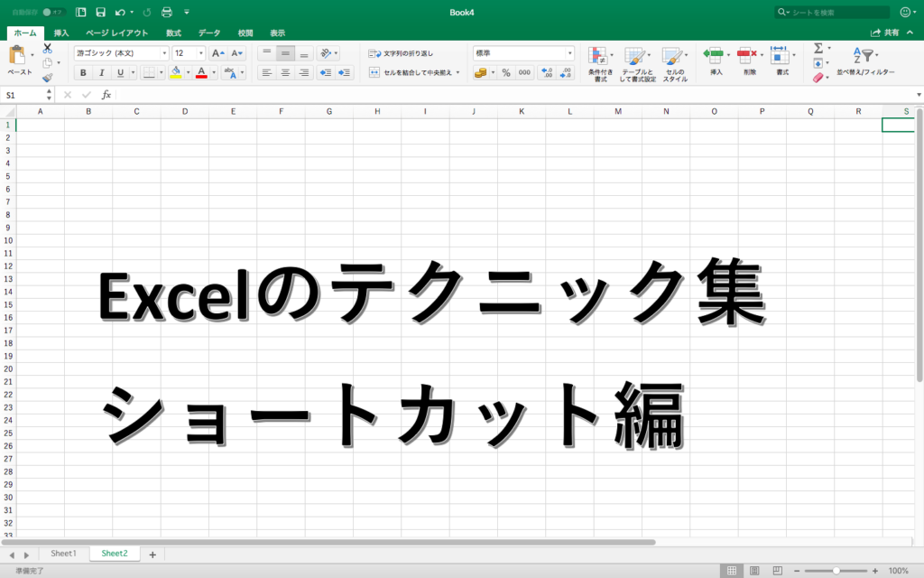
Task: Toggle Underline formatting
Action: (x=120, y=72)
